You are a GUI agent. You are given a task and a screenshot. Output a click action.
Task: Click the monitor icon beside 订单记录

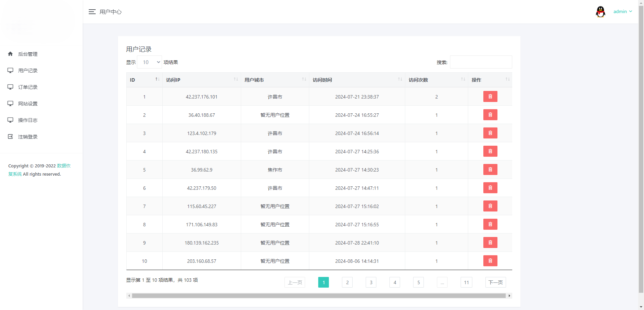tap(10, 87)
